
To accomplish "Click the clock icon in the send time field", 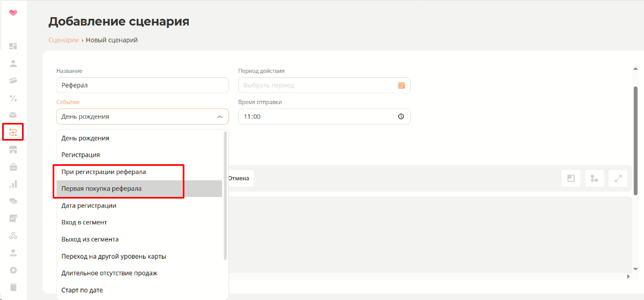I will pos(401,116).
